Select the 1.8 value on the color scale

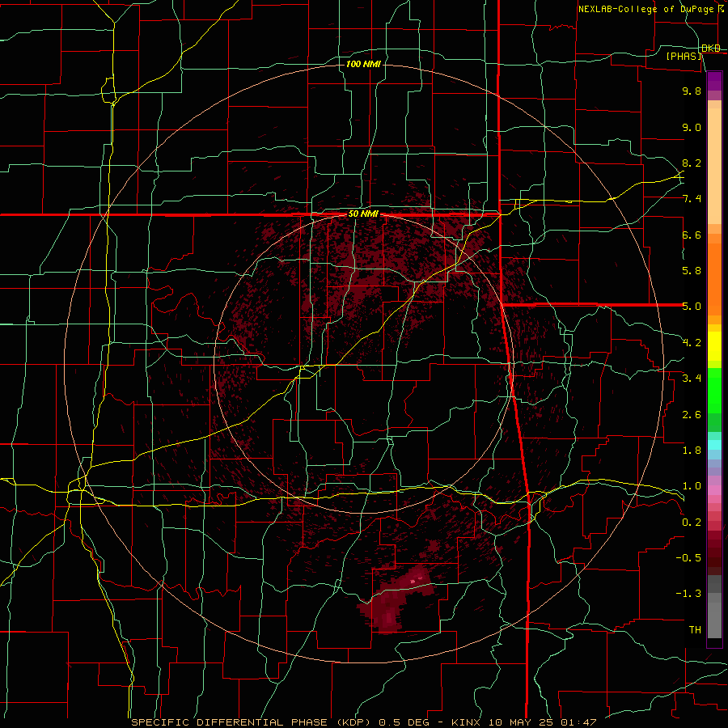692,451
